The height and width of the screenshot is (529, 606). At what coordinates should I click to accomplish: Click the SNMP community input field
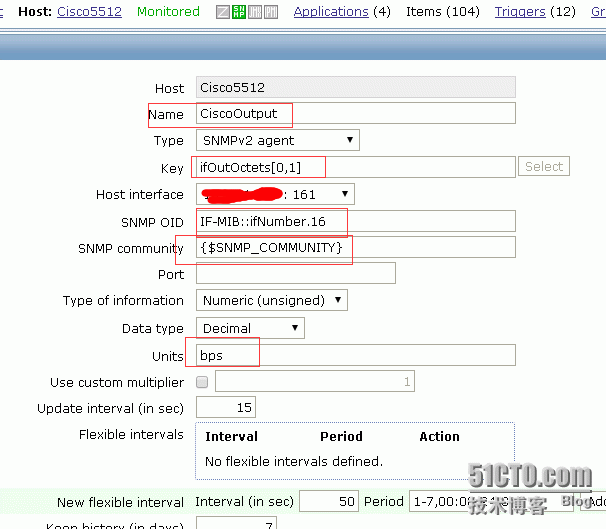[x=356, y=247]
